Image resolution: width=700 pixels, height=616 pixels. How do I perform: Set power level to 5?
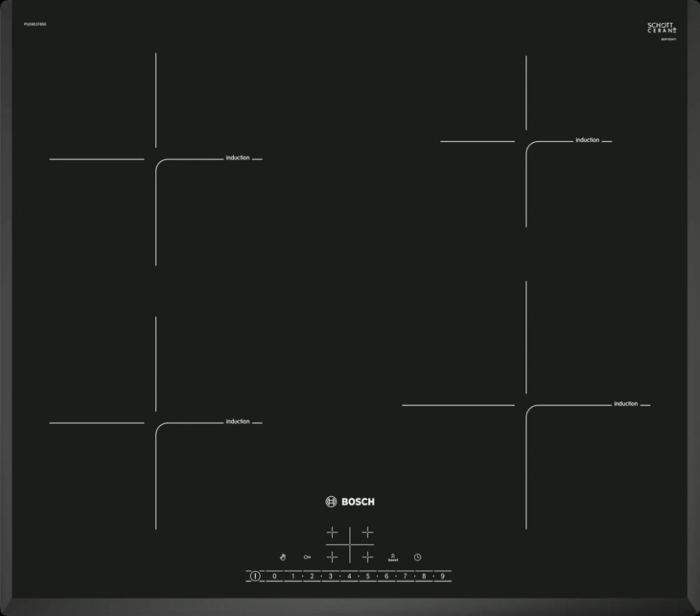click(368, 576)
